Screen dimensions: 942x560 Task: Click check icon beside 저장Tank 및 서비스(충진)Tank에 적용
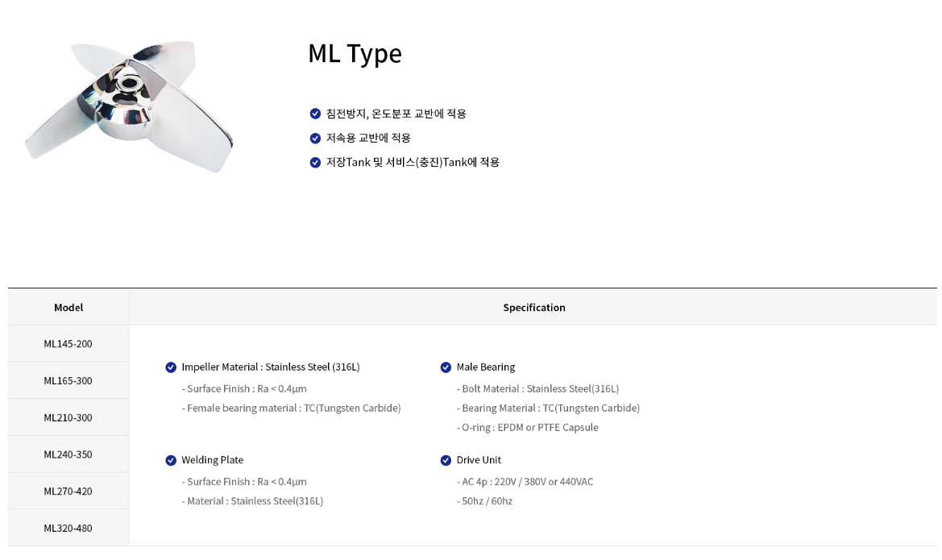click(315, 162)
